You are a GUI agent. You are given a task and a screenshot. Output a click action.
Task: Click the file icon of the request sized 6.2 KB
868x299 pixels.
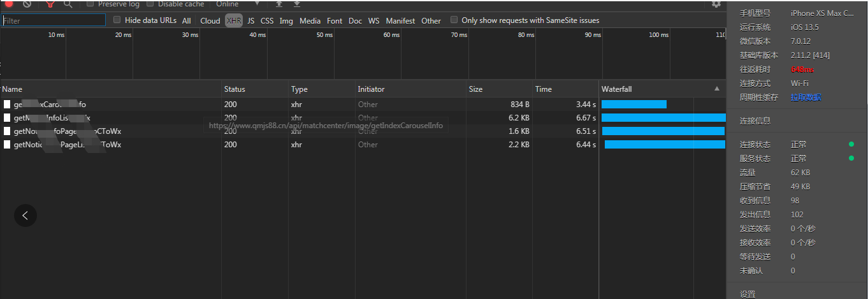[7, 118]
